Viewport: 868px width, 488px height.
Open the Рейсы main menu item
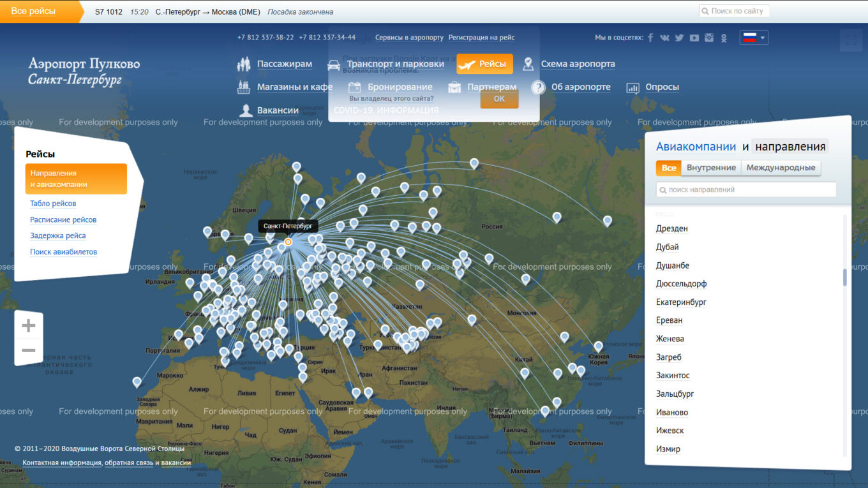484,64
